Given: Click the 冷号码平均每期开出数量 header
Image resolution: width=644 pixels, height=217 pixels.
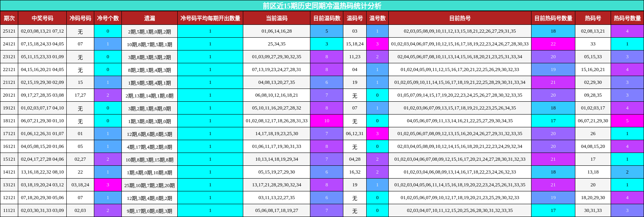Looking at the screenshot, I should coord(210,18).
